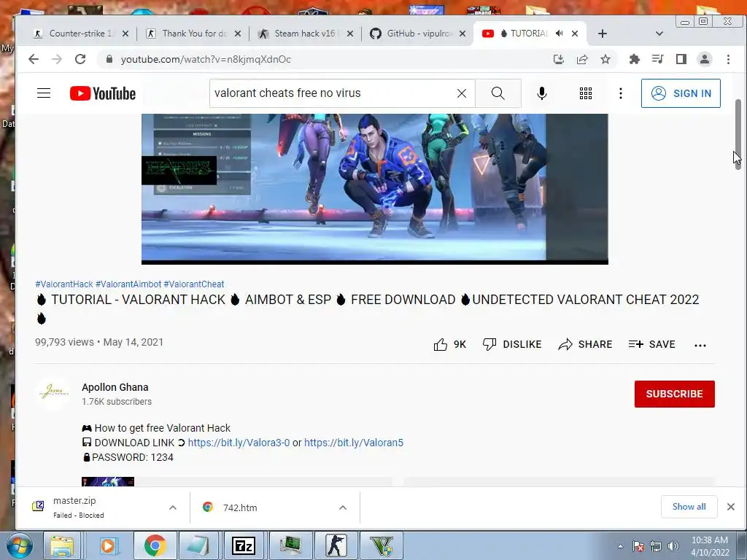Screen dimensions: 747x560
Task: Open the YouTube apps grid
Action: (x=586, y=93)
